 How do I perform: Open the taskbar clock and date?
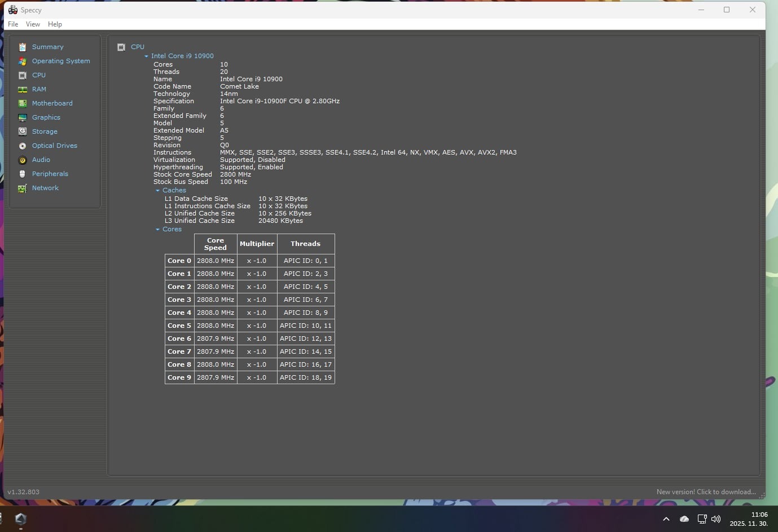pos(749,519)
